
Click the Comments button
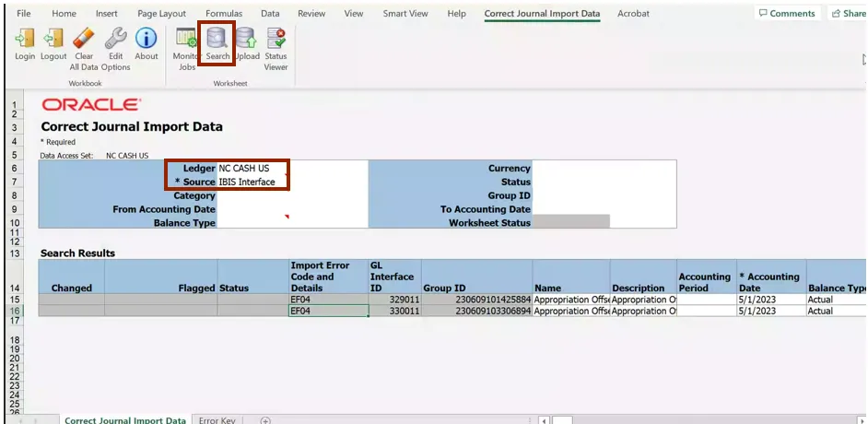tap(786, 14)
